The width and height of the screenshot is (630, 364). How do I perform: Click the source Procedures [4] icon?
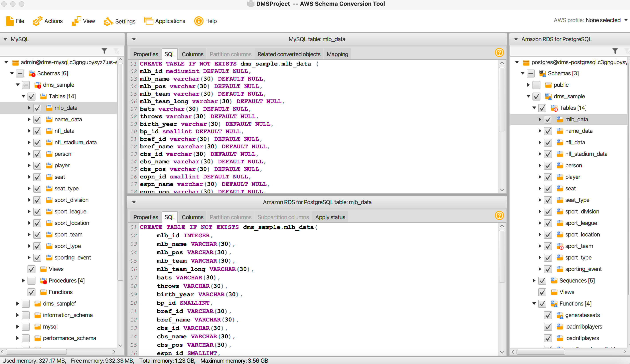[43, 281]
